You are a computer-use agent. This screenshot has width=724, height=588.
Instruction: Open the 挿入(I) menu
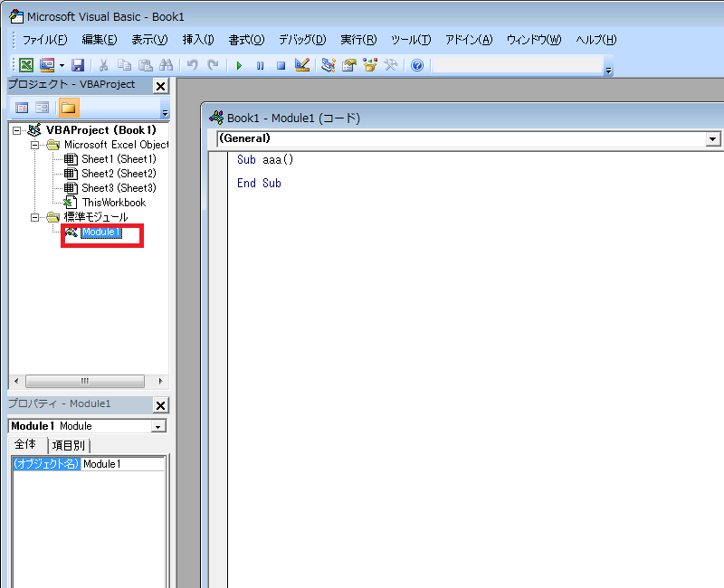(x=198, y=40)
